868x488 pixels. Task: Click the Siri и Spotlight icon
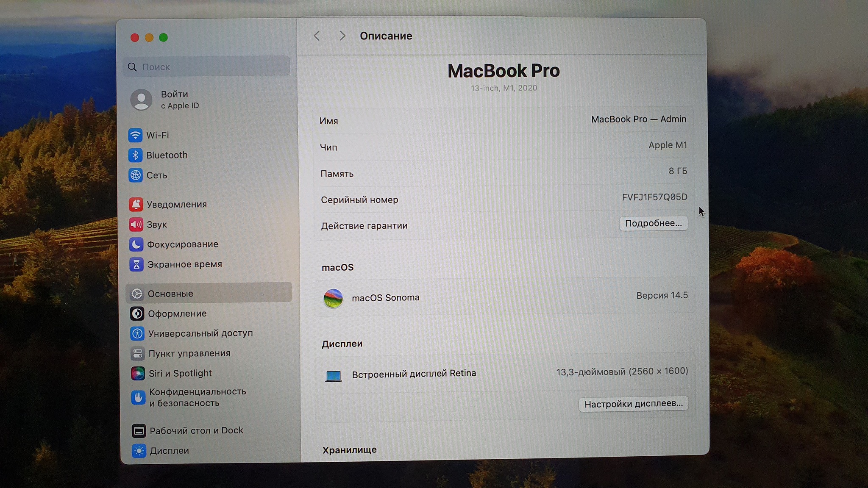(x=138, y=373)
